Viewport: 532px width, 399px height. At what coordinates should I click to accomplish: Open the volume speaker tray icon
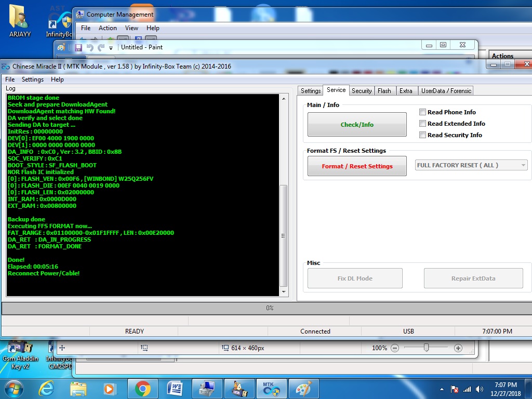point(479,389)
